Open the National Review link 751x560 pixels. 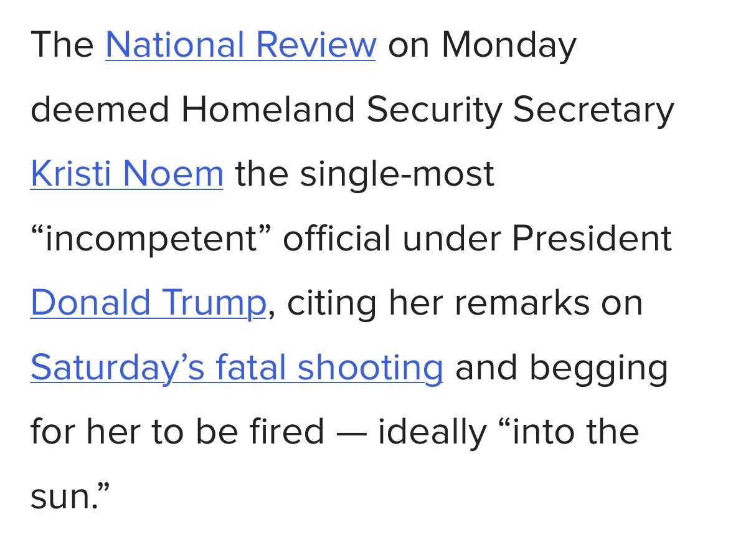(240, 45)
